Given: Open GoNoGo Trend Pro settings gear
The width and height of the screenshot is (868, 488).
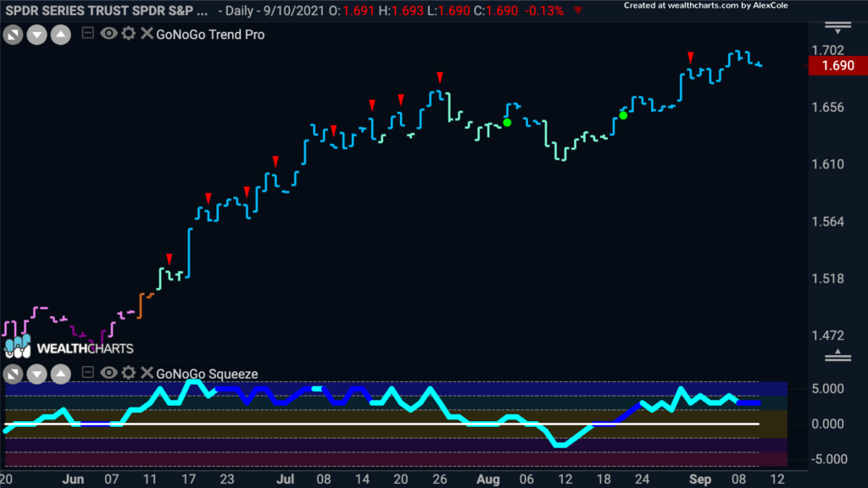Looking at the screenshot, I should (129, 34).
